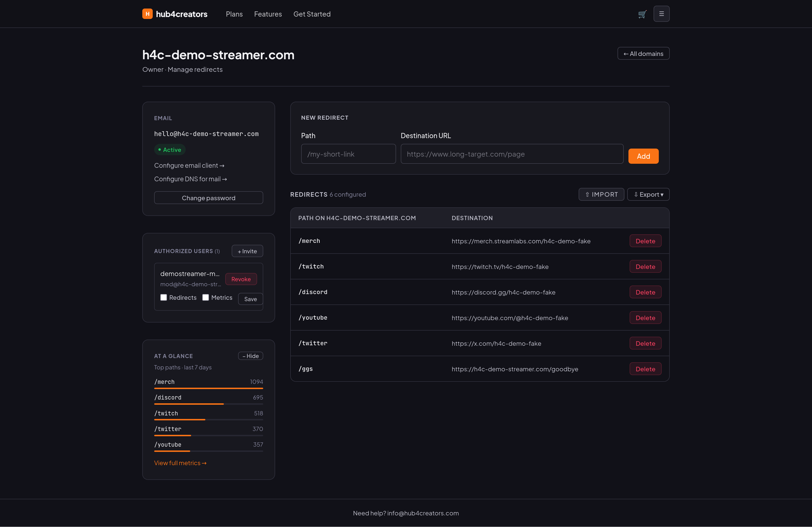Delete the /ggs redirect

coord(645,369)
